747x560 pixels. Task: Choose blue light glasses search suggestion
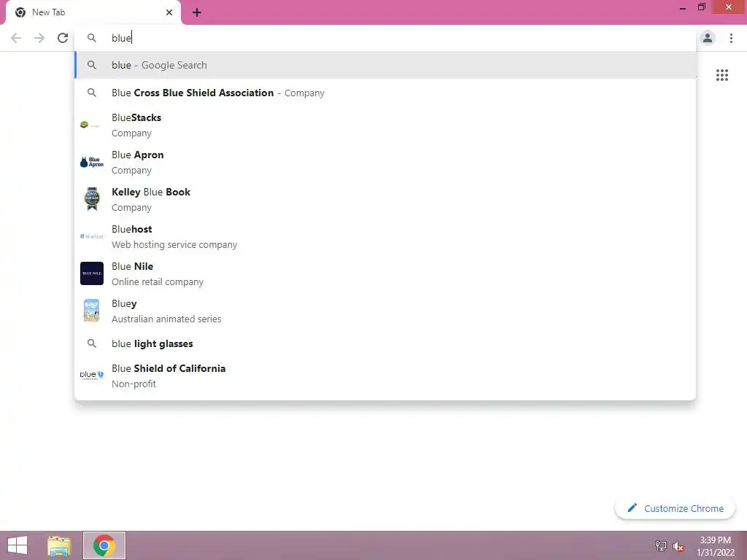[x=385, y=343]
